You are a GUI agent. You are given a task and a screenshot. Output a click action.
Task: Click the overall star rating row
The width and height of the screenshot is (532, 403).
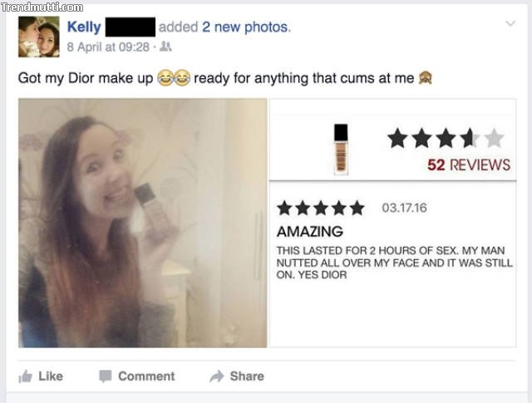[x=446, y=139]
